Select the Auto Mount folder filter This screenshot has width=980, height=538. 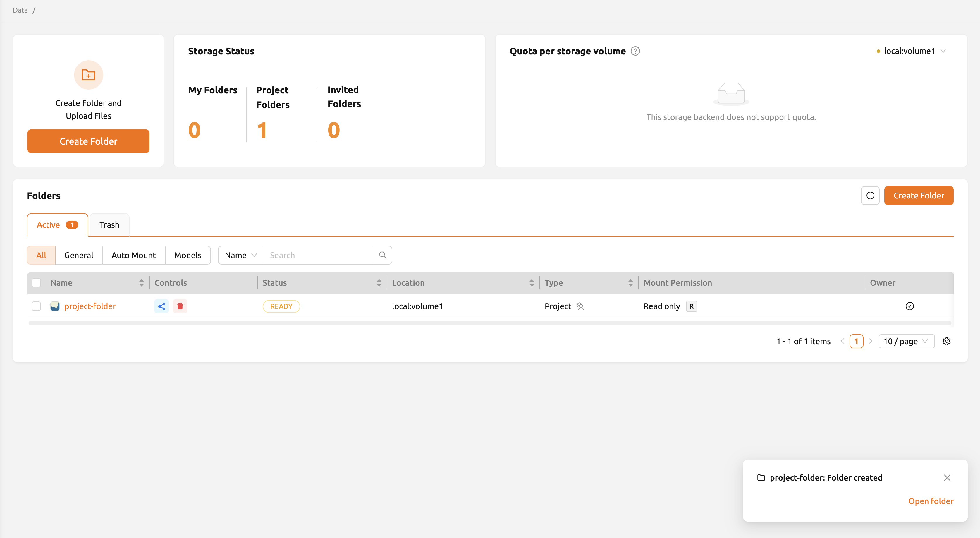point(133,255)
